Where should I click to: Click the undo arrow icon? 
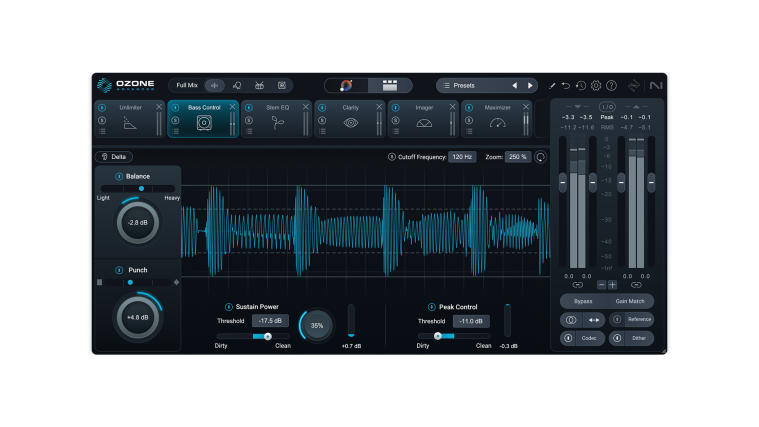click(566, 86)
